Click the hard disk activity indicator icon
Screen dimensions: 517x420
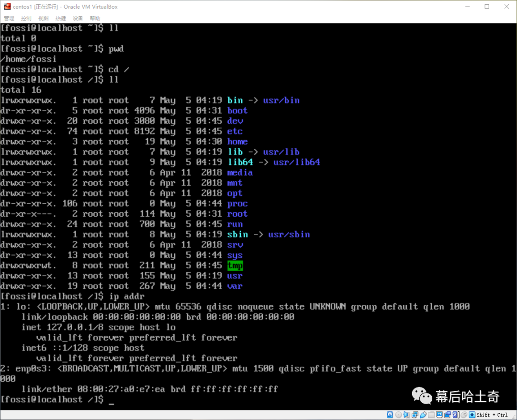pos(390,415)
